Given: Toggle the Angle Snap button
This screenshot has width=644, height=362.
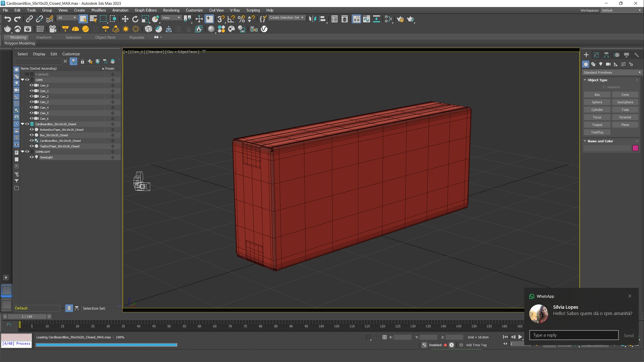Looking at the screenshot, I should pyautogui.click(x=231, y=19).
